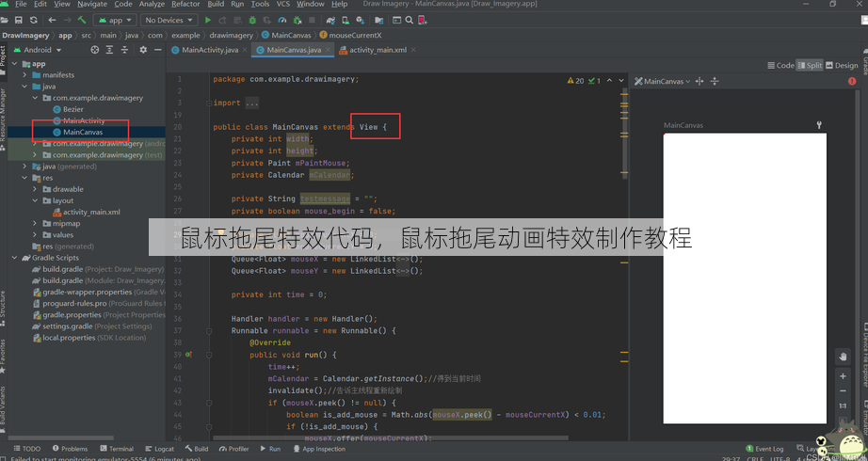This screenshot has height=461, width=868.
Task: Close the MainCanvas.java tab
Action: pyautogui.click(x=328, y=50)
